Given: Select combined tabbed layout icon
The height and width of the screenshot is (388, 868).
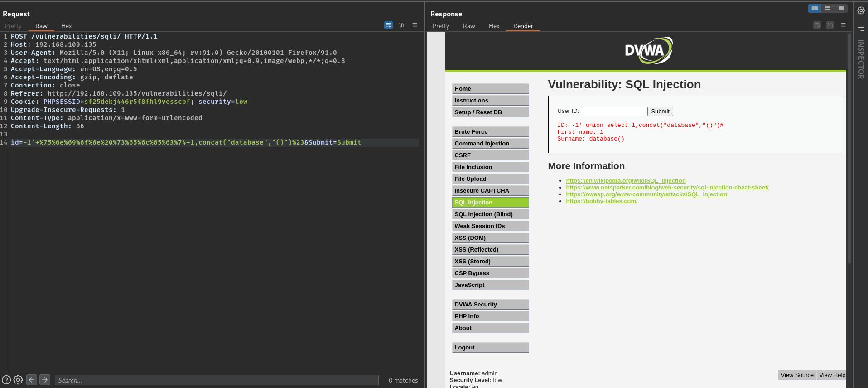Looking at the screenshot, I should click(x=841, y=8).
